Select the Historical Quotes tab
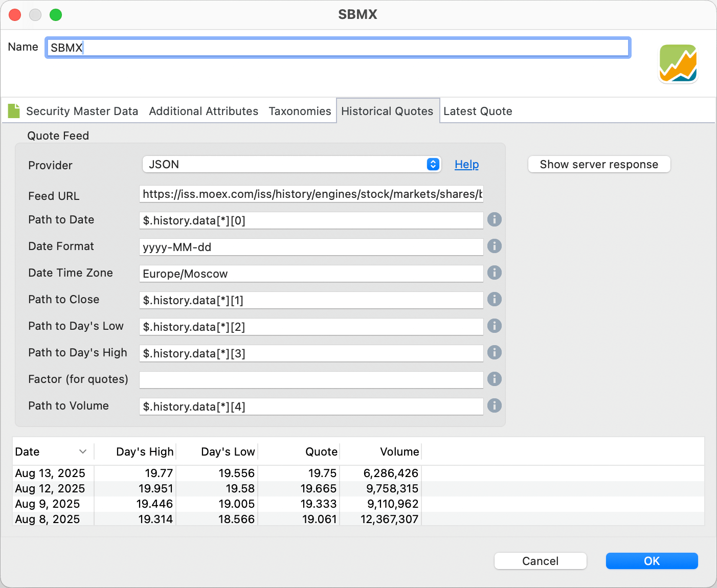Image resolution: width=717 pixels, height=588 pixels. coord(387,111)
